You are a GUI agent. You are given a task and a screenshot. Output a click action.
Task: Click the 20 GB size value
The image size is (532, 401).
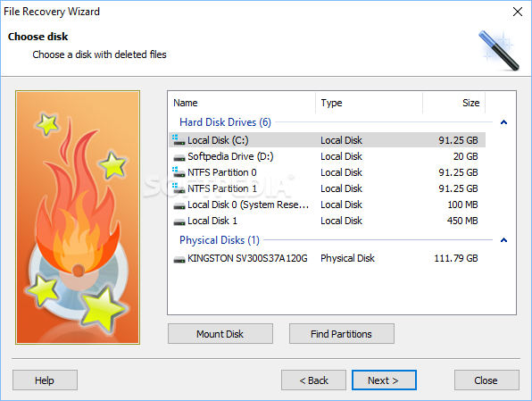[466, 156]
